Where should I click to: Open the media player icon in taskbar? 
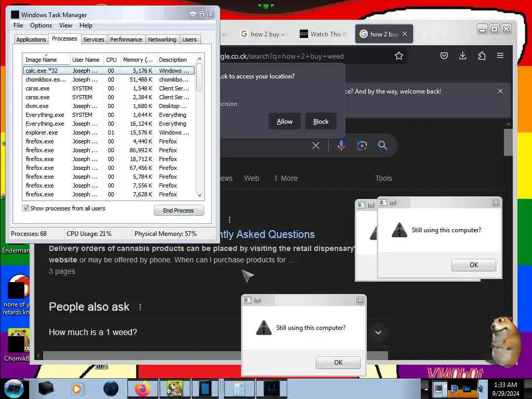77,389
